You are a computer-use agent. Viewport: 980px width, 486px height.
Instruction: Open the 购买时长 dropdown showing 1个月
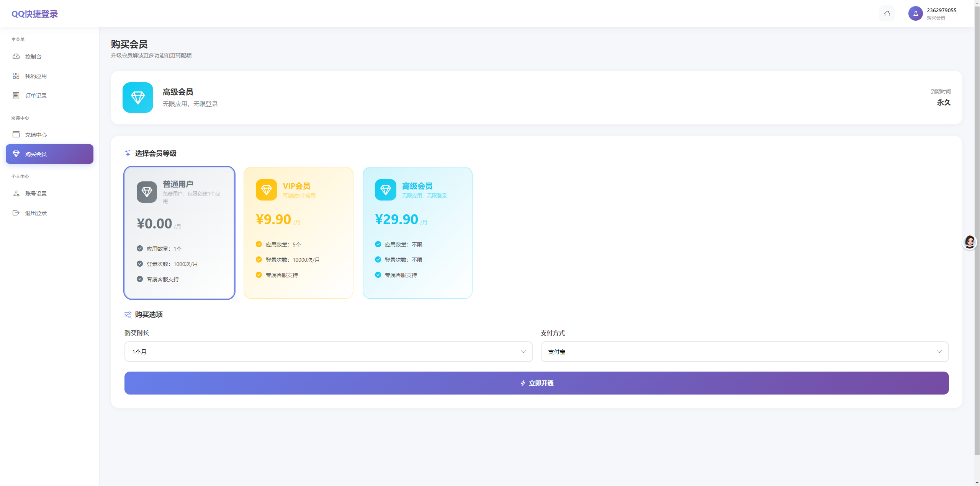point(329,352)
